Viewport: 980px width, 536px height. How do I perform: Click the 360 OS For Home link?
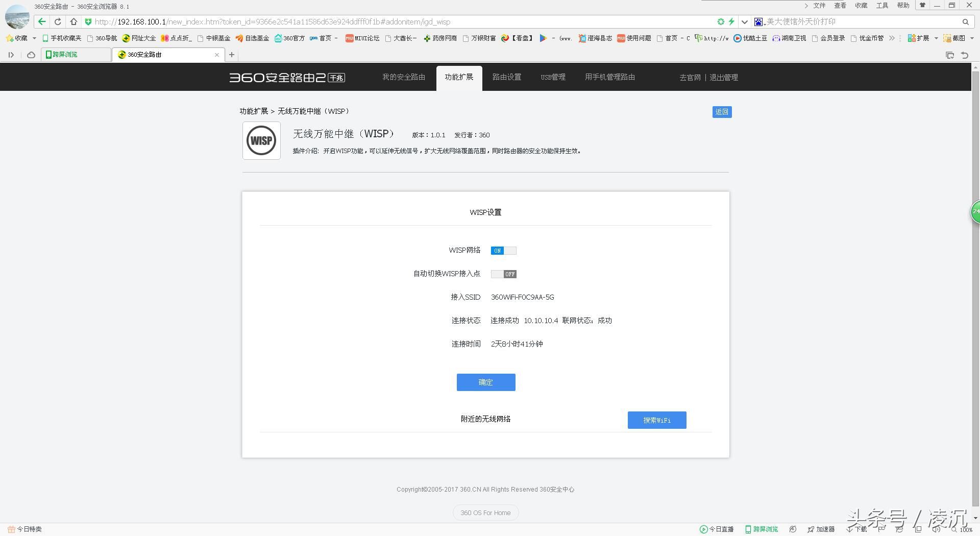coord(485,513)
